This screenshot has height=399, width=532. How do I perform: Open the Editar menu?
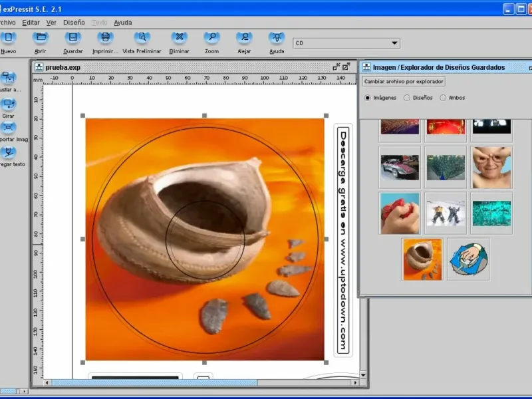click(31, 22)
